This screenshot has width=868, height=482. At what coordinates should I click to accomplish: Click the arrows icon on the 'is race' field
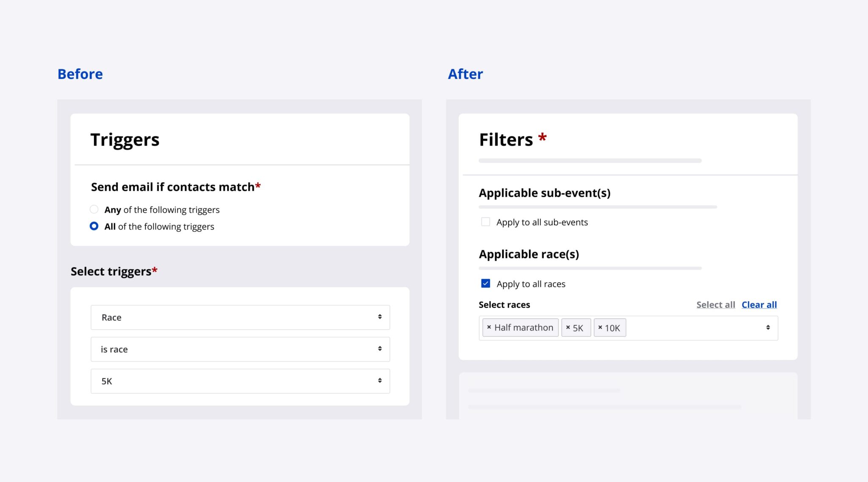pos(380,349)
